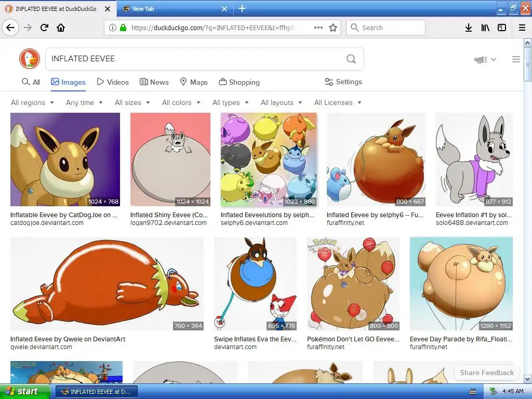Toggle the sidebar view icon
The height and width of the screenshot is (399, 532).
tap(502, 28)
